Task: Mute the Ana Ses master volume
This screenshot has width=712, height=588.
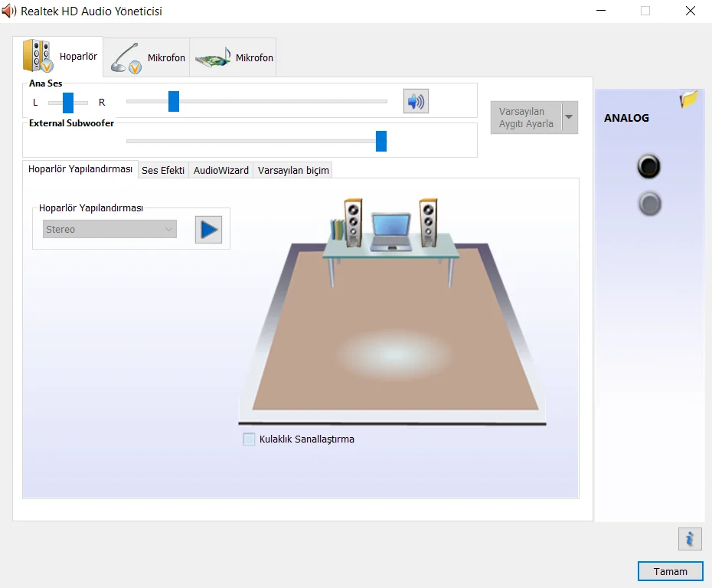Action: click(x=416, y=101)
